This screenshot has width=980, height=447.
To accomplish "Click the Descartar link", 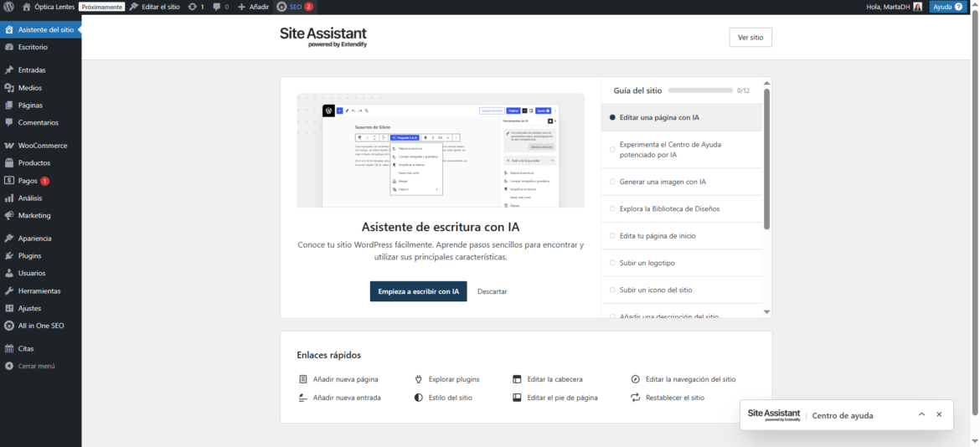I will (x=493, y=291).
